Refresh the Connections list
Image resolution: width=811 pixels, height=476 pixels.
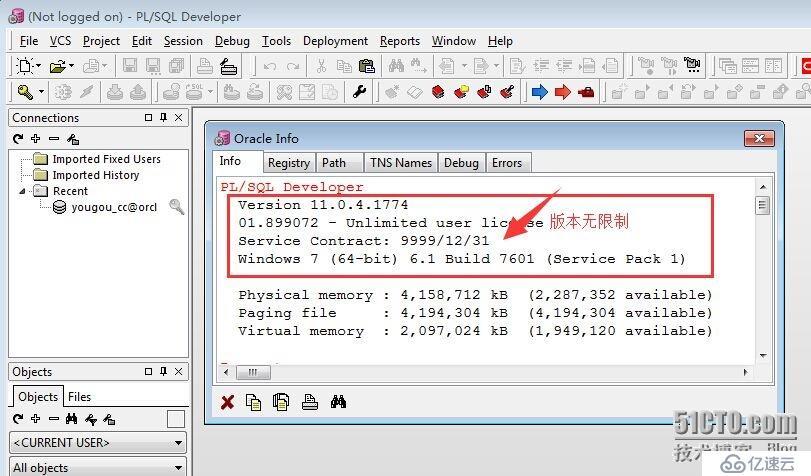(x=18, y=139)
